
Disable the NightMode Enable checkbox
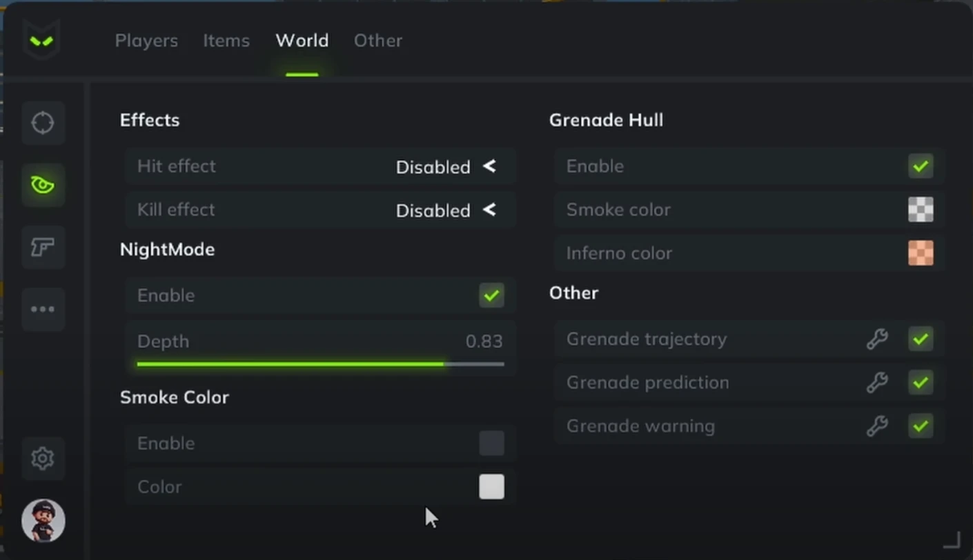491,295
